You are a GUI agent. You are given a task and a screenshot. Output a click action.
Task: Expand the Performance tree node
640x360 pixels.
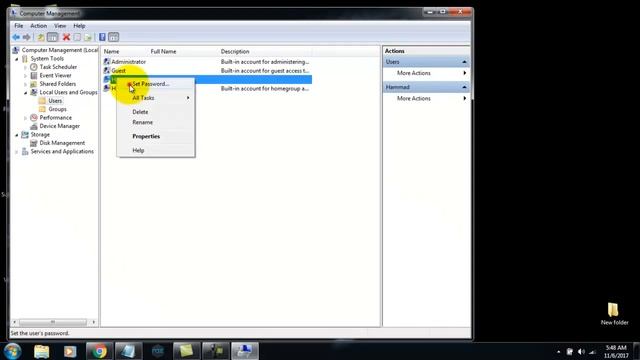[x=25, y=118]
